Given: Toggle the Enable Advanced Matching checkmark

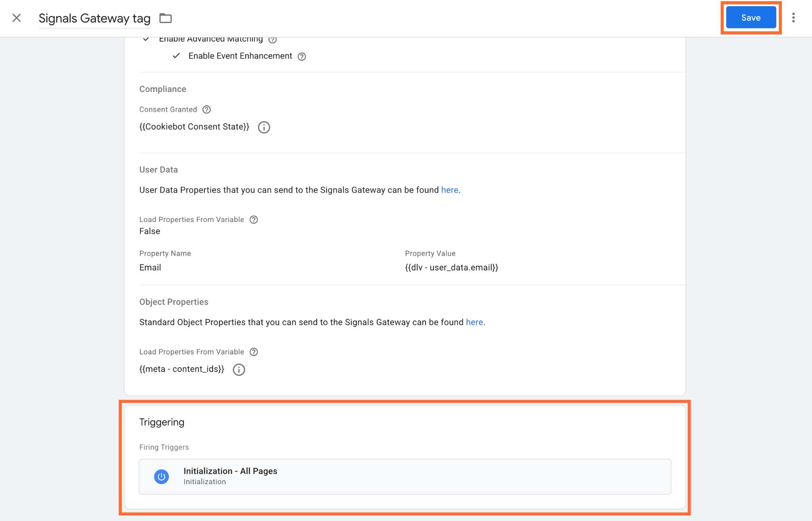Looking at the screenshot, I should point(146,39).
